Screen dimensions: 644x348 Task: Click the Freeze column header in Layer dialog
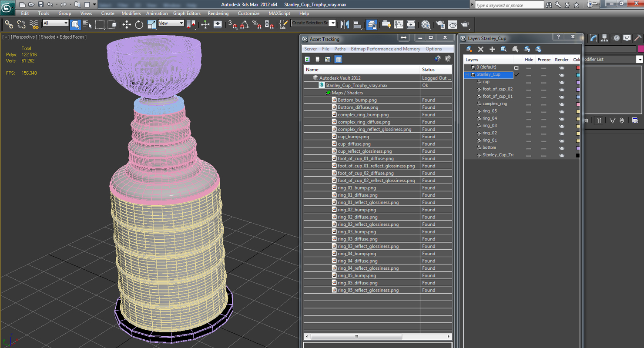(x=544, y=60)
